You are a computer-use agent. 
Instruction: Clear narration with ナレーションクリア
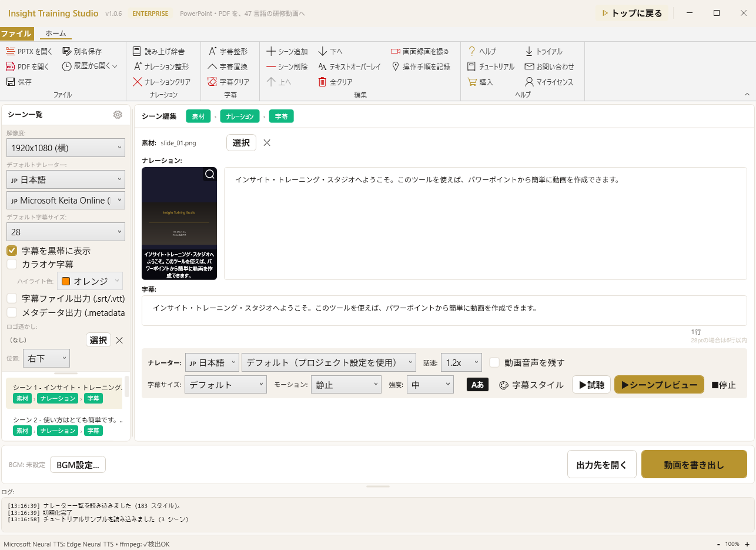[162, 82]
